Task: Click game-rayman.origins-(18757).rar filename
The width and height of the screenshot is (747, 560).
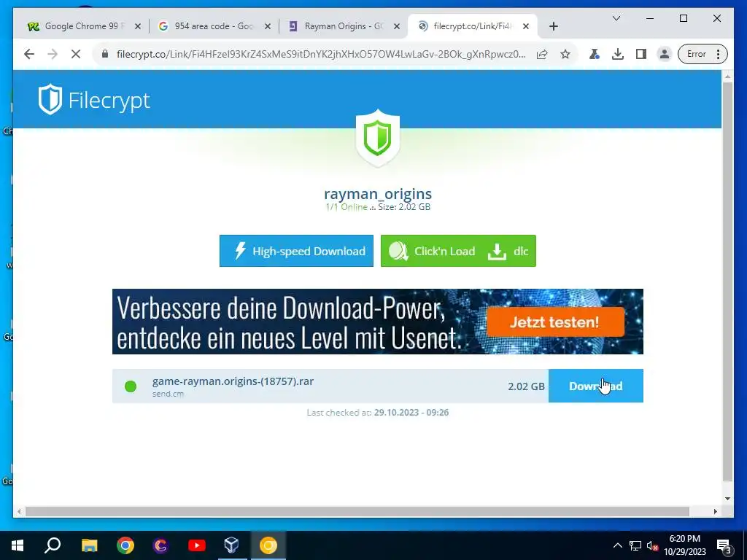Action: (x=233, y=381)
